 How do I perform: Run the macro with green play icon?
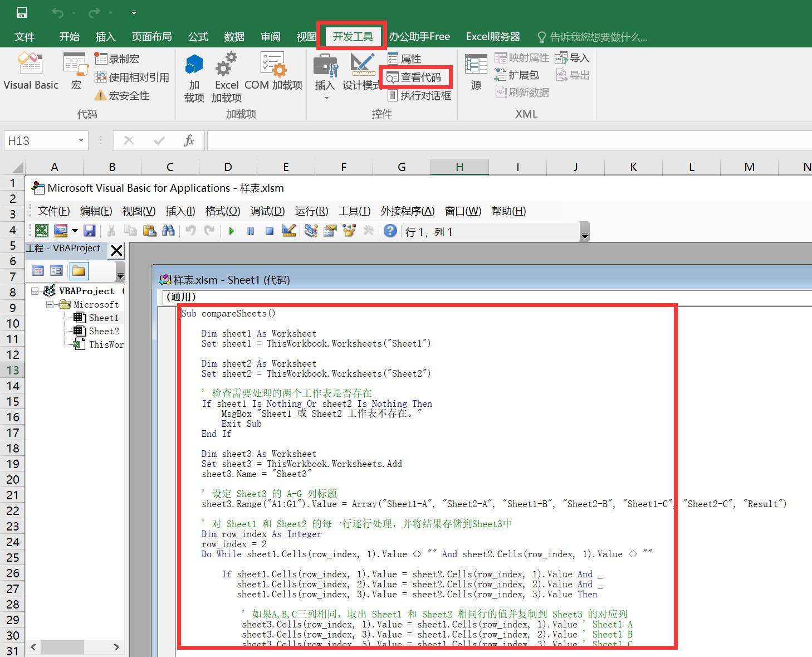[x=232, y=231]
